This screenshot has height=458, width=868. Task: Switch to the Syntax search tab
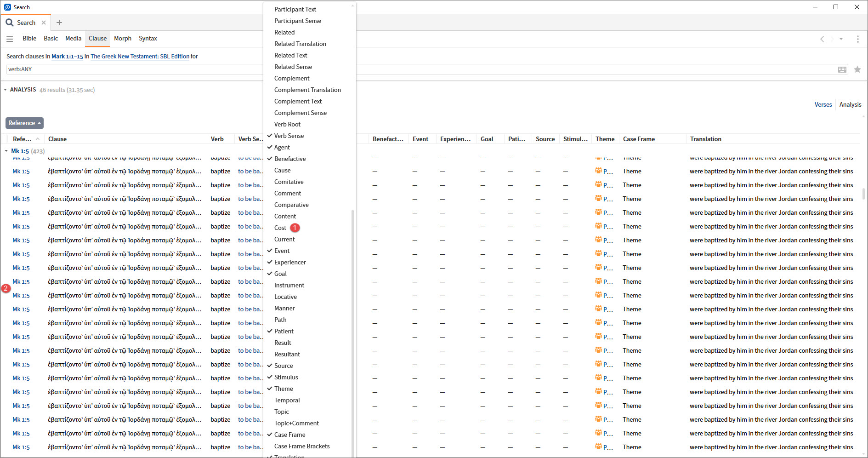pyautogui.click(x=148, y=39)
